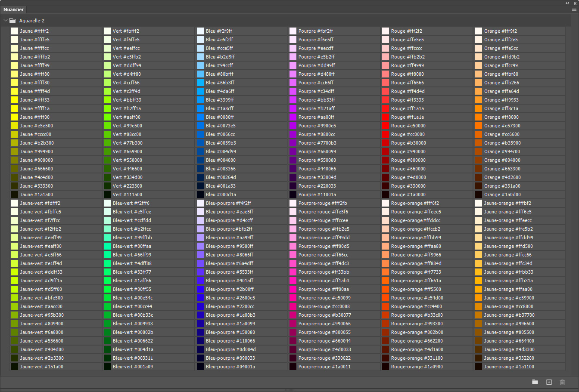
Task: Select the Pourpre #aa00ff swatch
Action: pyautogui.click(x=293, y=117)
